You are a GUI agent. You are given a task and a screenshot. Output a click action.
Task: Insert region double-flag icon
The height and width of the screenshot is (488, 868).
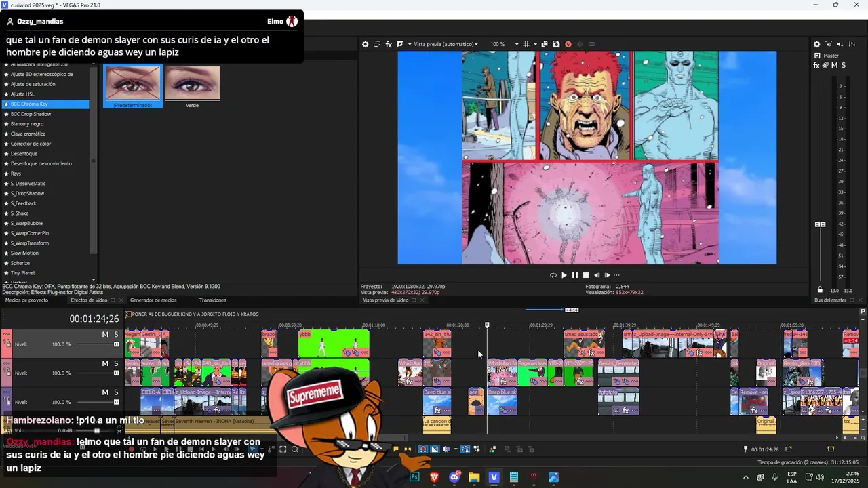[x=408, y=449]
